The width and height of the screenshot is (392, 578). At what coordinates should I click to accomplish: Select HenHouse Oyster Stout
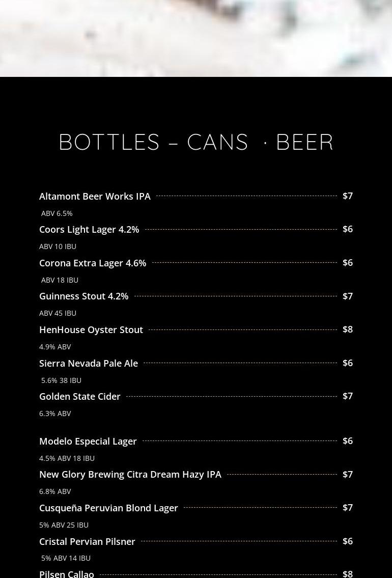pos(91,329)
